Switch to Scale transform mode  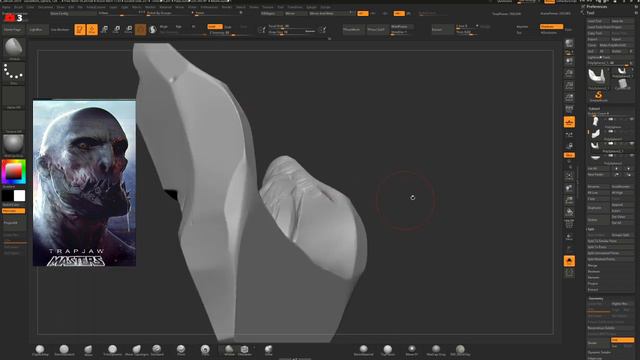pyautogui.click(x=117, y=29)
